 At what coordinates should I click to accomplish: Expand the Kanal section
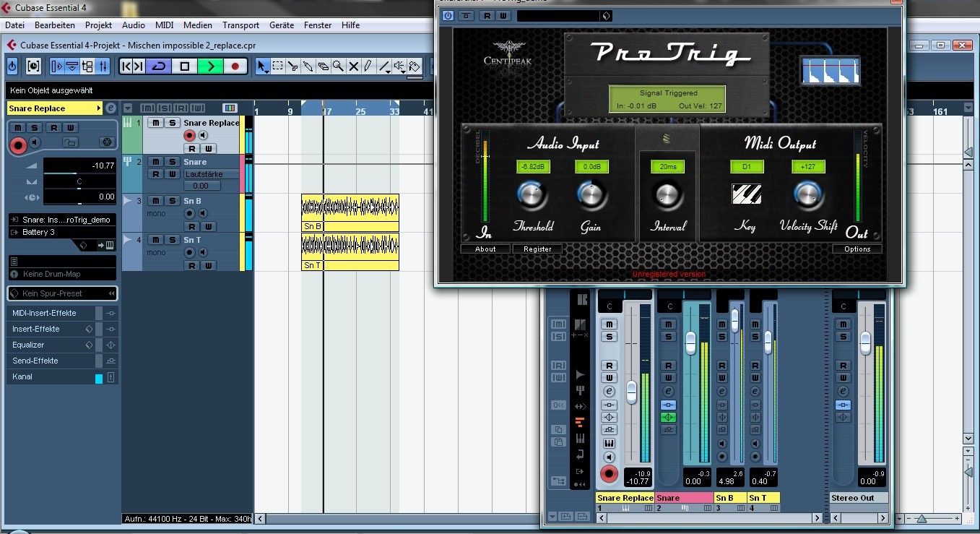pyautogui.click(x=62, y=376)
